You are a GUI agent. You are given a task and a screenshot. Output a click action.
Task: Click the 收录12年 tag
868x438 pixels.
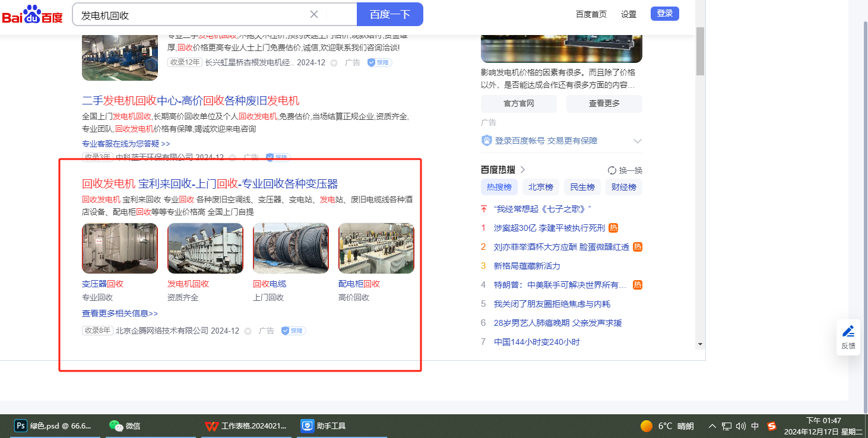click(185, 62)
